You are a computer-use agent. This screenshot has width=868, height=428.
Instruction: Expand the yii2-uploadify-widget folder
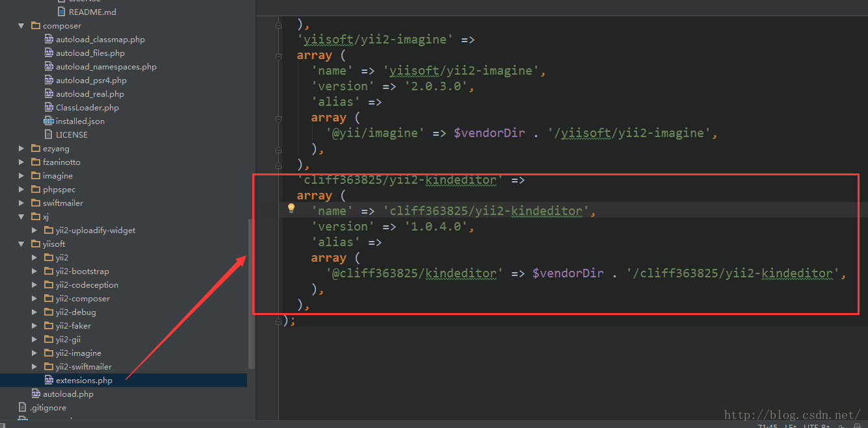(x=34, y=231)
